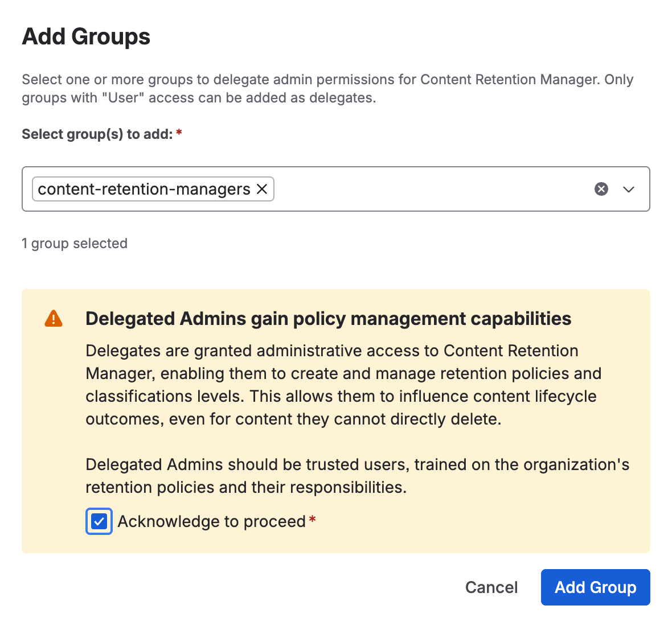
Task: Click the orange warning triangle icon
Action: (x=54, y=319)
